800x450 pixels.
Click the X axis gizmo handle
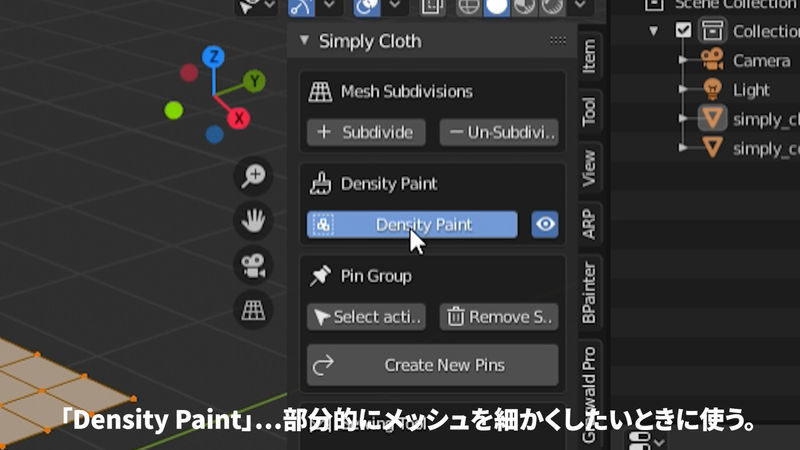(238, 118)
